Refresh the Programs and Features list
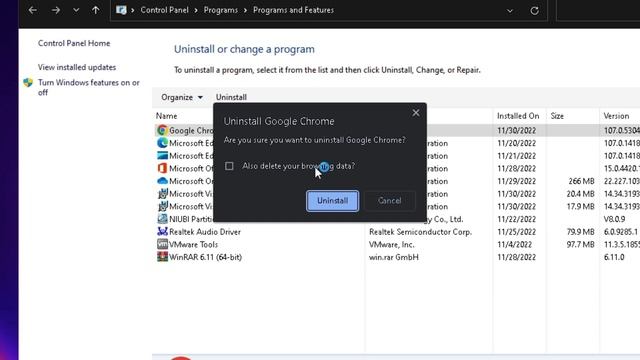Screen dimensions: 640x360 (534, 11)
